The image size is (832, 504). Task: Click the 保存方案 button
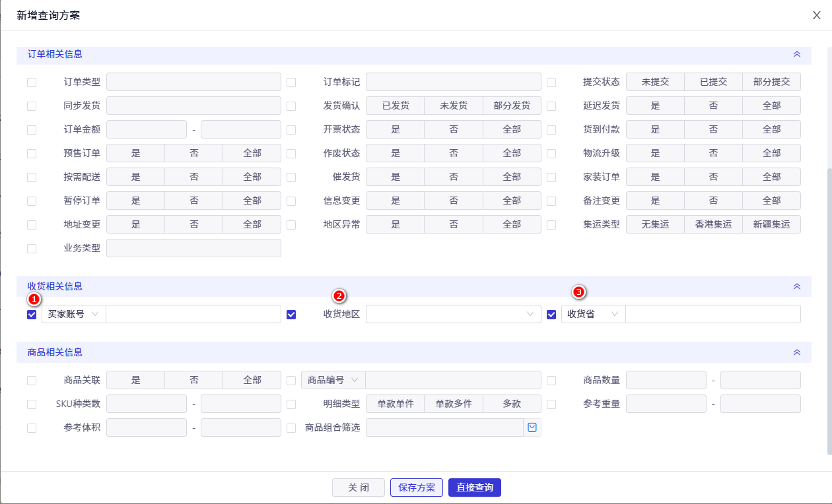coord(417,488)
